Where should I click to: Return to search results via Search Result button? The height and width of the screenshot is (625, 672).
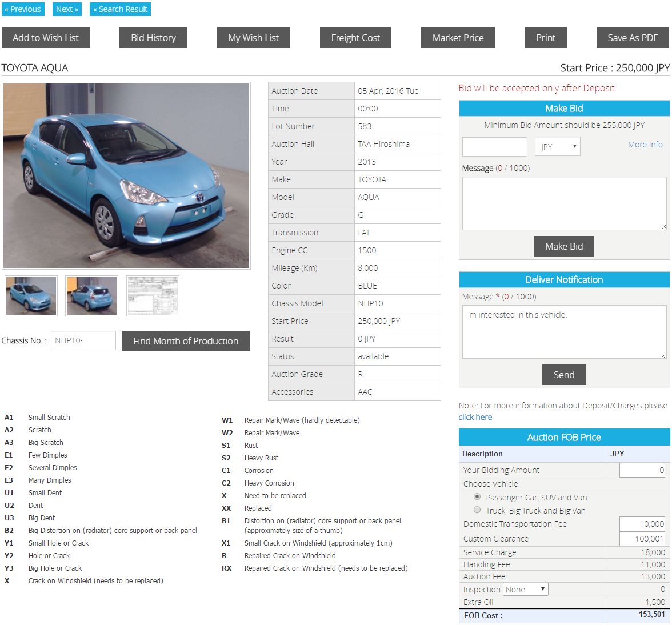click(120, 9)
